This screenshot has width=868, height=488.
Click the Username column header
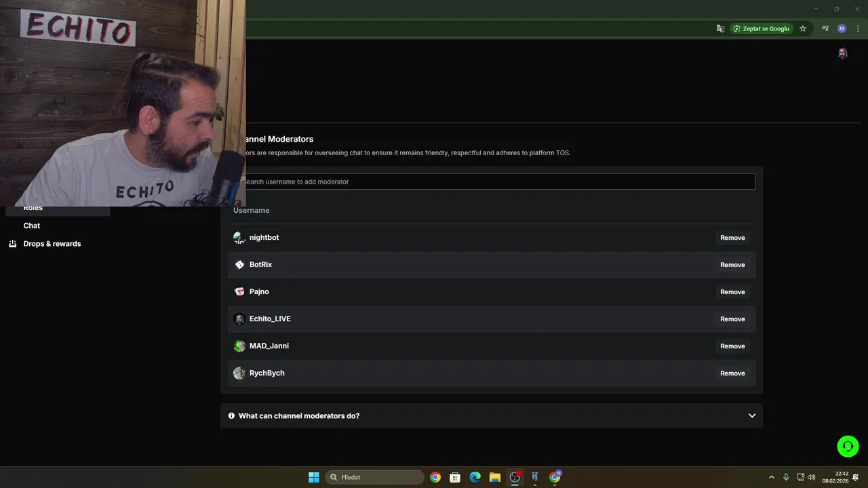pos(251,210)
